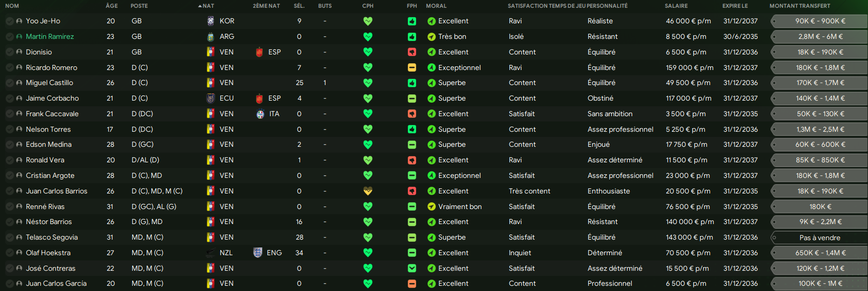Click the orange sharpness icon for Juan Carlos García
Viewport: 868px width, 291px height.
(x=412, y=284)
